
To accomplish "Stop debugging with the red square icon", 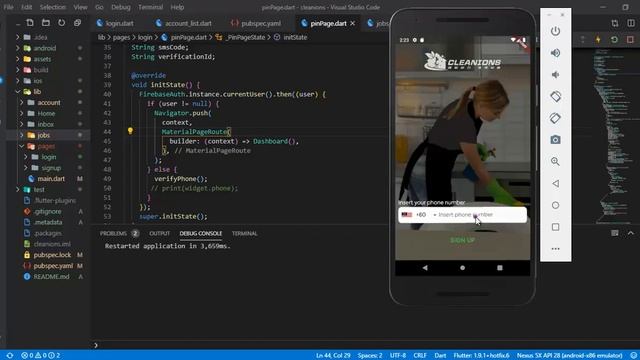I will (630, 40).
